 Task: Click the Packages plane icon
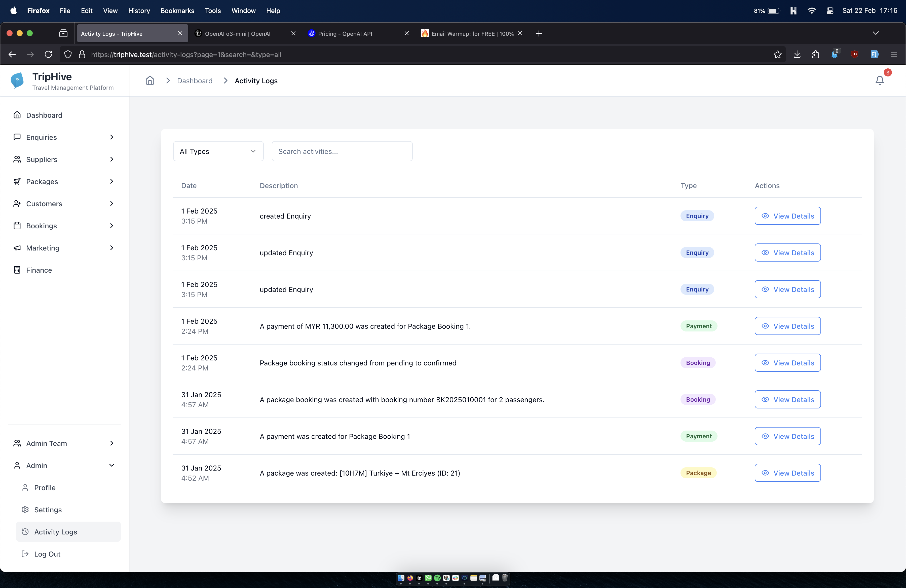coord(17,181)
